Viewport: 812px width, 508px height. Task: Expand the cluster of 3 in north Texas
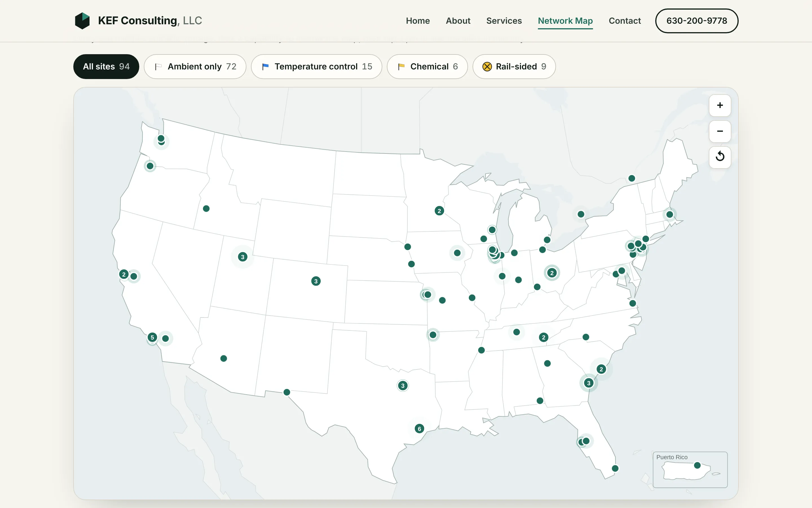pos(403,386)
